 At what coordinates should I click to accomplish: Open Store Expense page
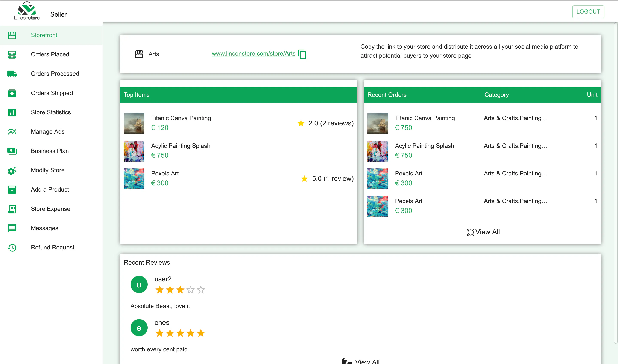coord(51,209)
